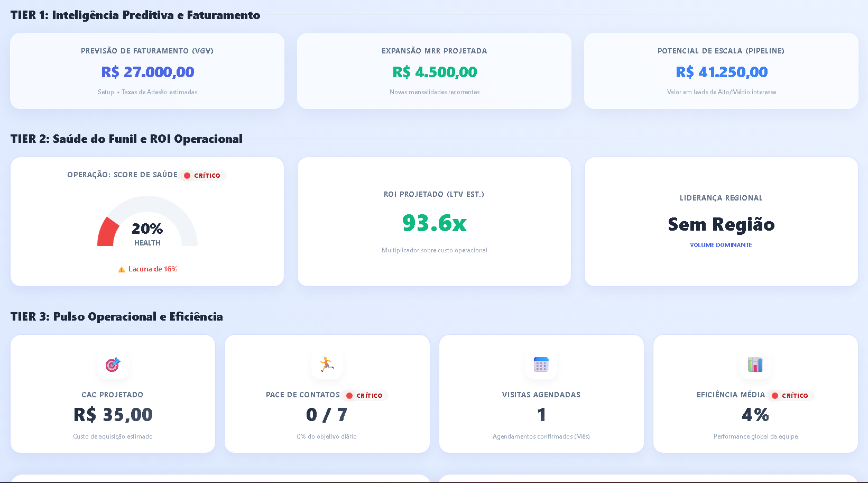Select the R$ 4.500,00 MRR expansion value
Image resolution: width=868 pixels, height=483 pixels.
(x=435, y=72)
